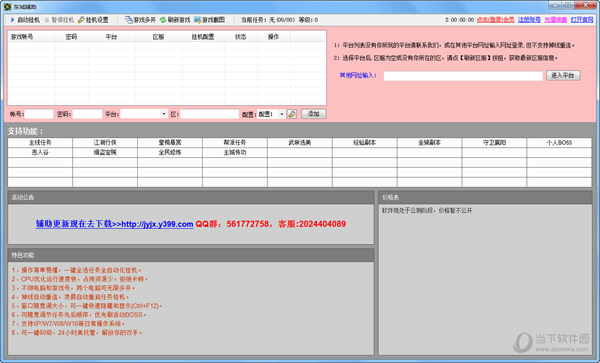
Task: Click the 区服 column header
Action: click(x=158, y=37)
